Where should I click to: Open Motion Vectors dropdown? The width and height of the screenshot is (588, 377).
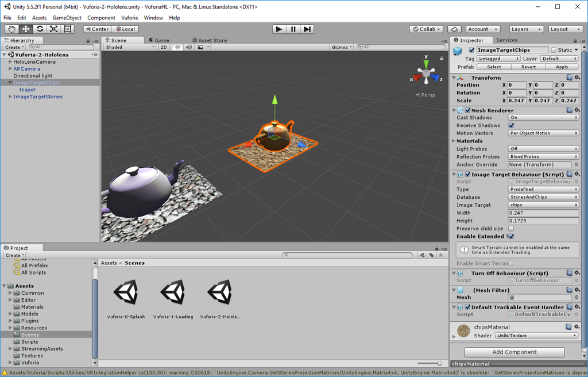pos(543,133)
